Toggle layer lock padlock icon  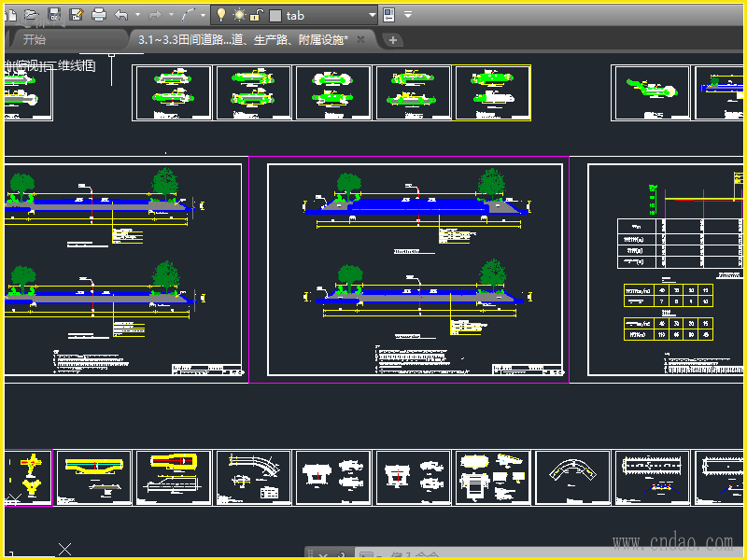257,15
